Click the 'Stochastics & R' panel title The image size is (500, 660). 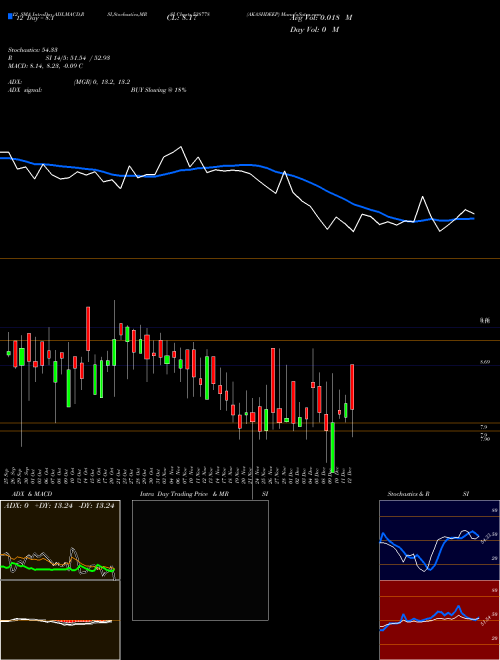coord(409,494)
